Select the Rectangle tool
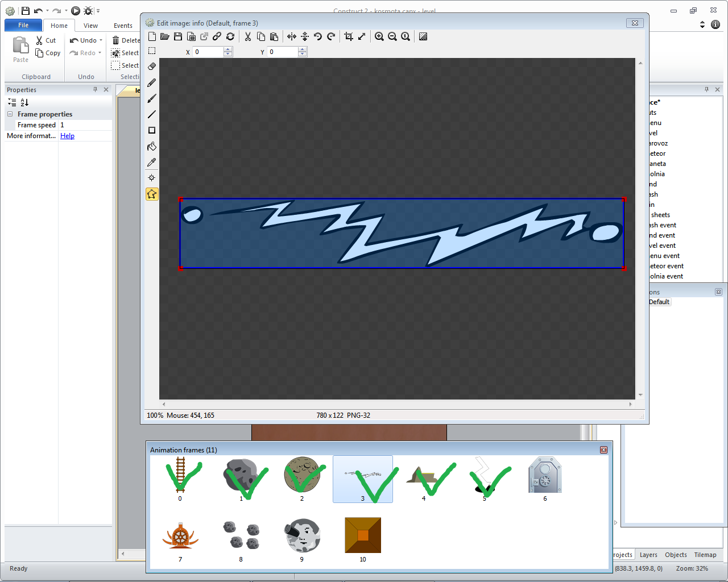 click(152, 130)
